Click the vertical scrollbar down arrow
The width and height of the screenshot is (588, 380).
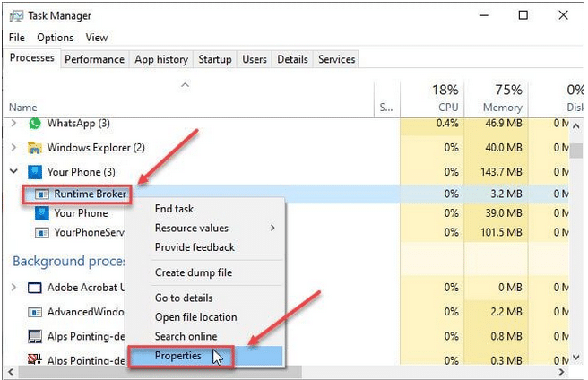pyautogui.click(x=576, y=358)
